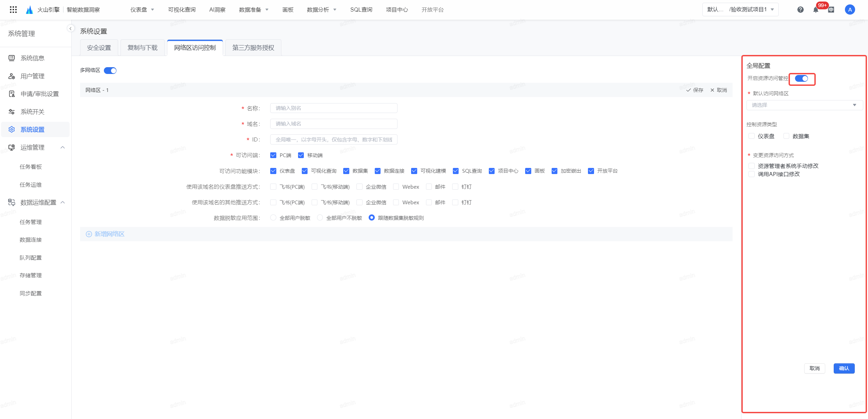Switch to the 复制与下载 tab
The height and width of the screenshot is (419, 868).
pyautogui.click(x=143, y=47)
